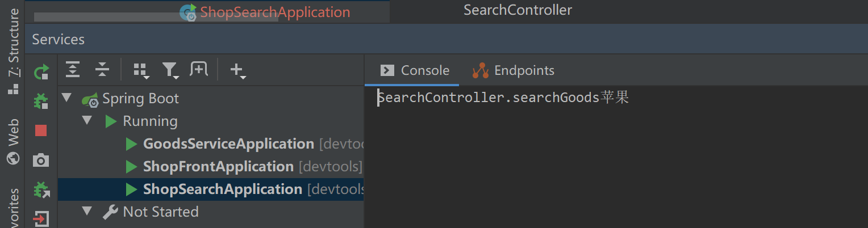The image size is (868, 228).
Task: Open the Structure tool window button
Action: 12,51
